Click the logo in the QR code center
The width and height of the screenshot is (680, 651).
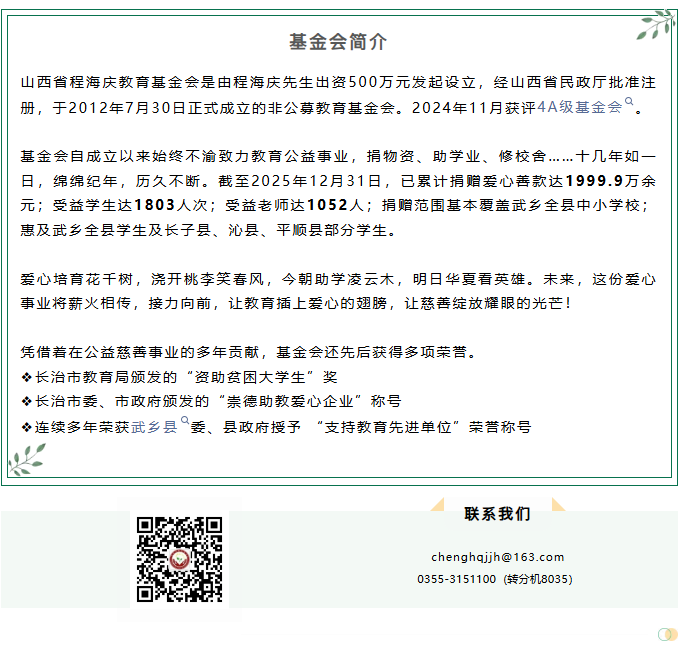[179, 558]
